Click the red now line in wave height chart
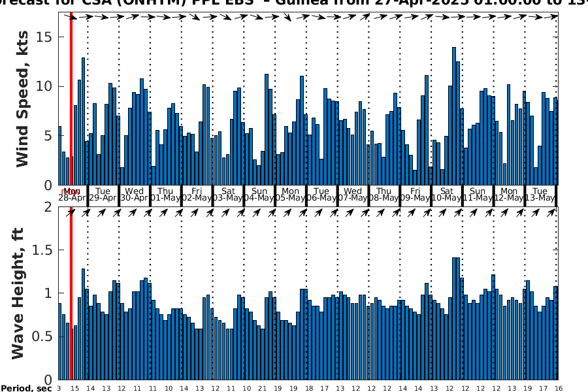 tap(71, 293)
